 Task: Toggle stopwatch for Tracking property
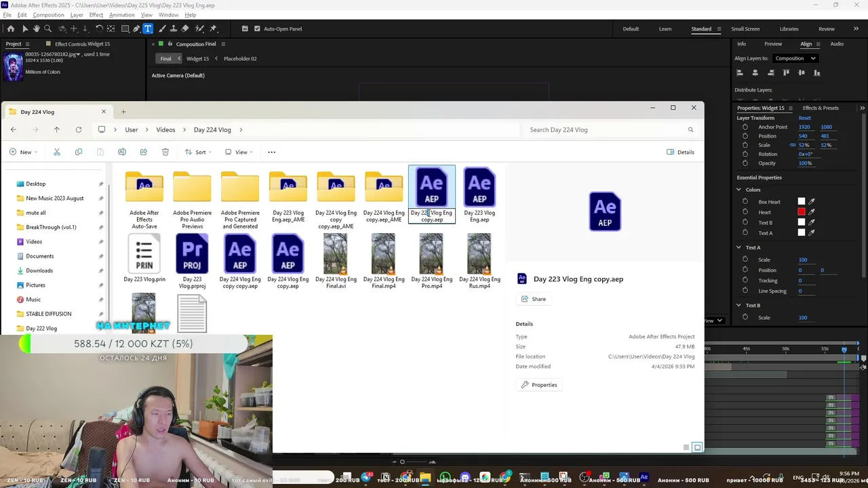click(x=745, y=280)
